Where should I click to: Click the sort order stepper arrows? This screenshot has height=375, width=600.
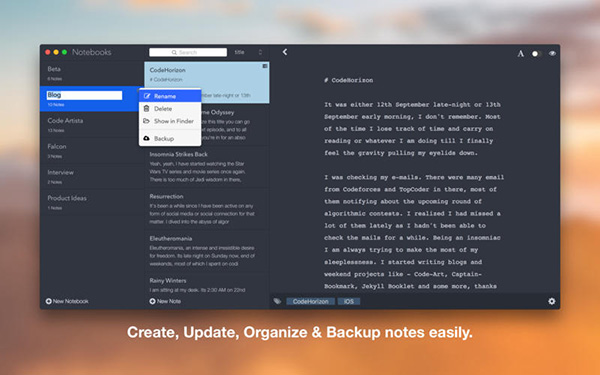261,52
